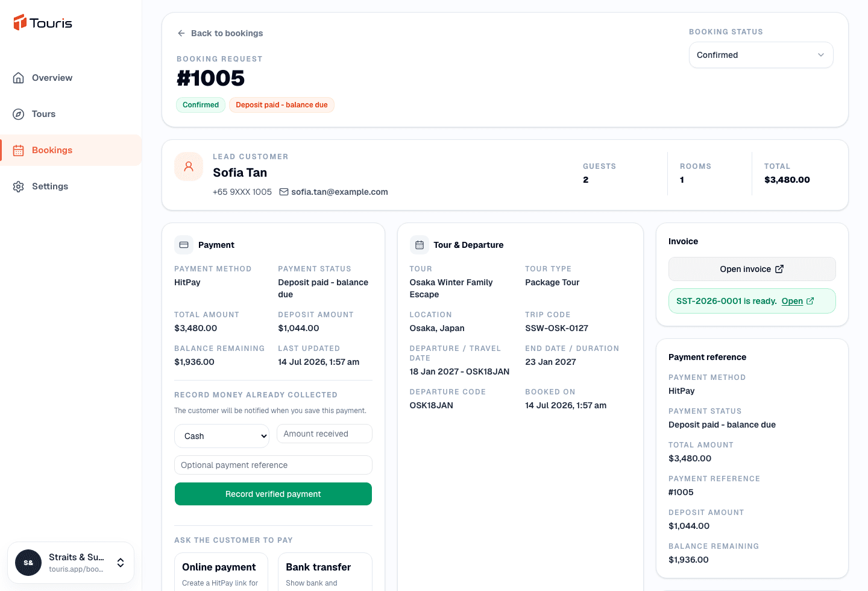The image size is (868, 591).
Task: Click phone number +65 9XXX 1005
Action: pyautogui.click(x=242, y=192)
